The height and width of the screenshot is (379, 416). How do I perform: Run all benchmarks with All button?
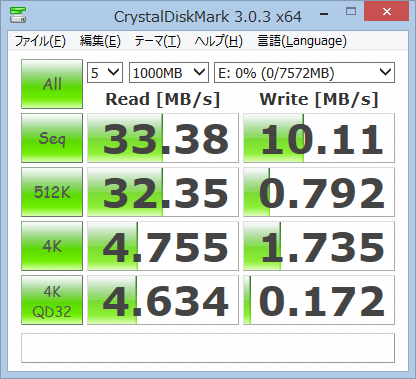(52, 84)
